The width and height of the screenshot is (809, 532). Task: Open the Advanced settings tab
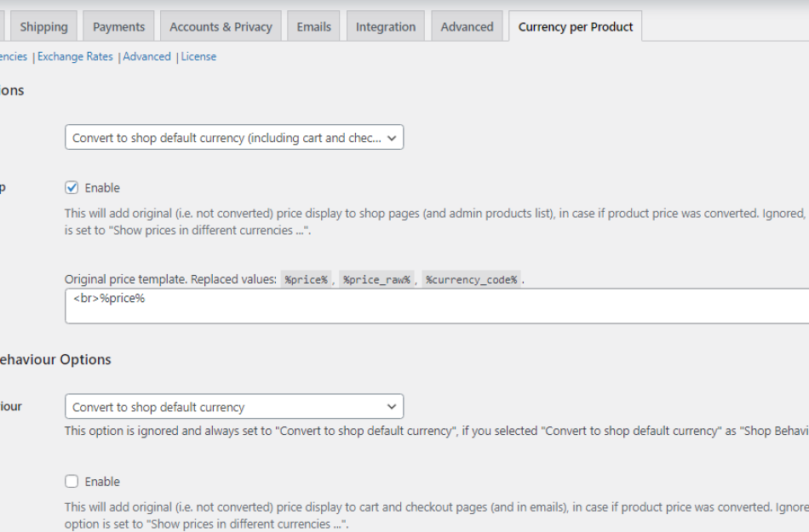pos(467,26)
